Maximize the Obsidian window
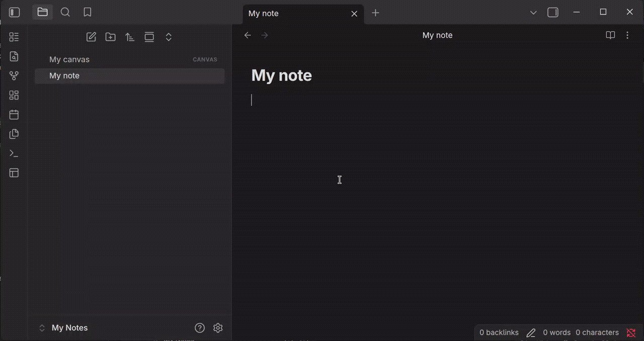Viewport: 644px width, 341px height. pos(603,12)
